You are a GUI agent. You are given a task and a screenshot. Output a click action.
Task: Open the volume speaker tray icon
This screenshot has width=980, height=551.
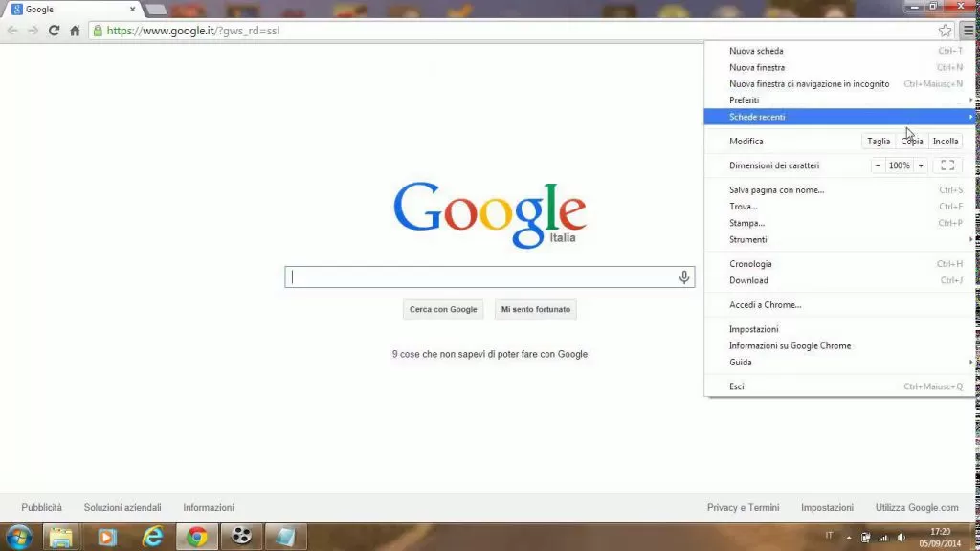(901, 538)
